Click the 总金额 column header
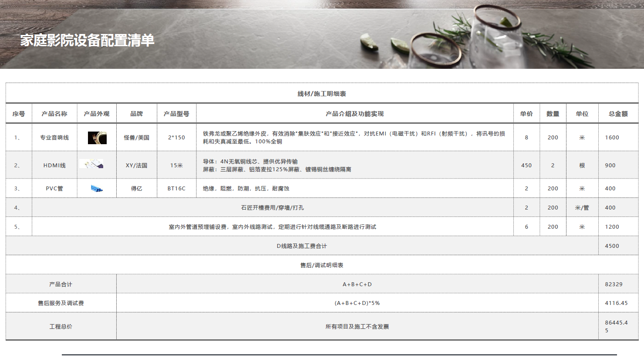 [618, 114]
